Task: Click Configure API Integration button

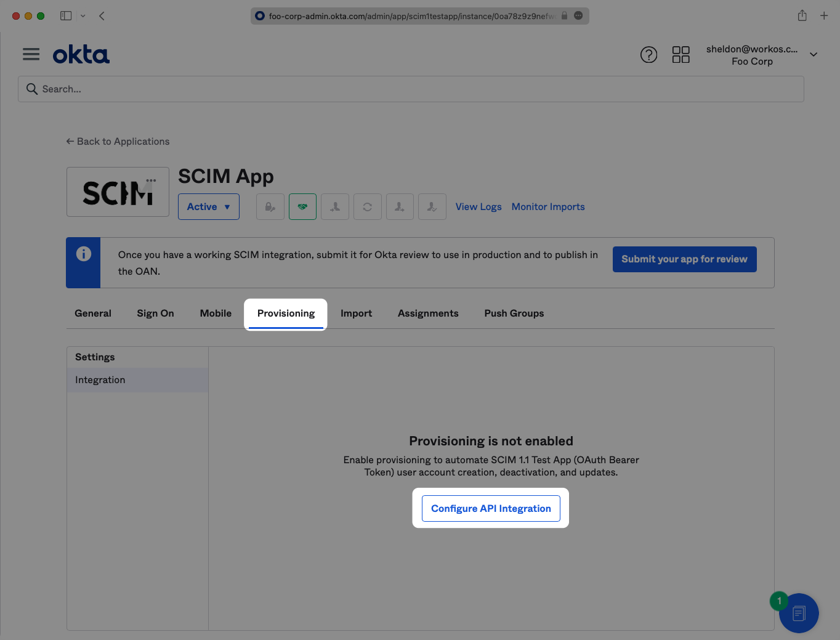Action: pyautogui.click(x=491, y=509)
